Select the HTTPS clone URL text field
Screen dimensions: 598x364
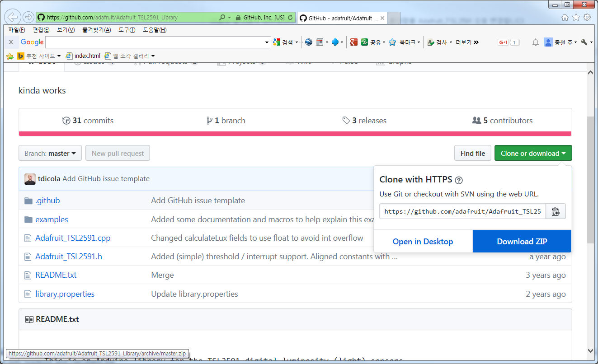pos(462,211)
